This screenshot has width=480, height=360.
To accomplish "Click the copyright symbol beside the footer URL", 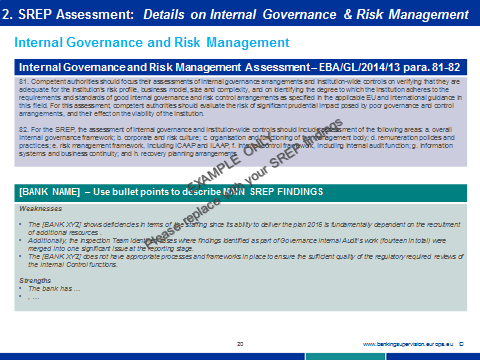I will (x=461, y=344).
